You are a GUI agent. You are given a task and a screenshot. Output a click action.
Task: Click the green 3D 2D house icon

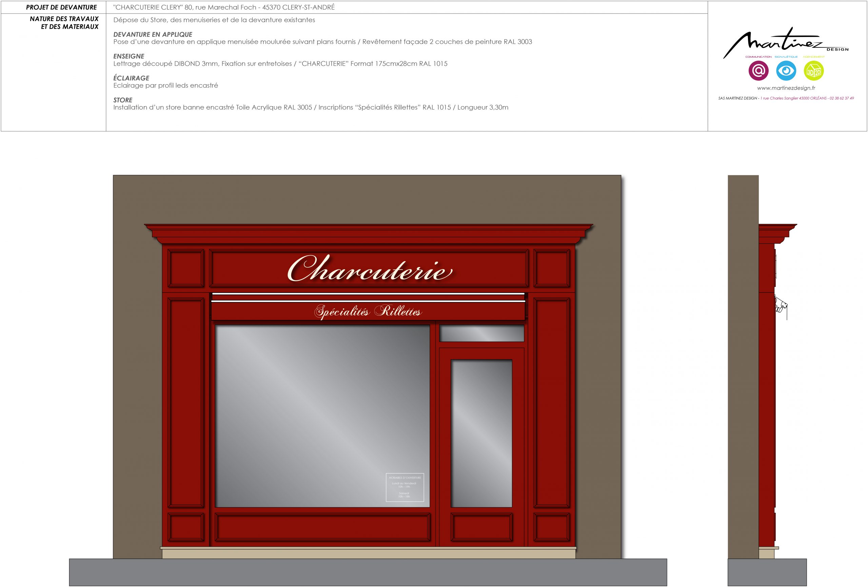[813, 70]
